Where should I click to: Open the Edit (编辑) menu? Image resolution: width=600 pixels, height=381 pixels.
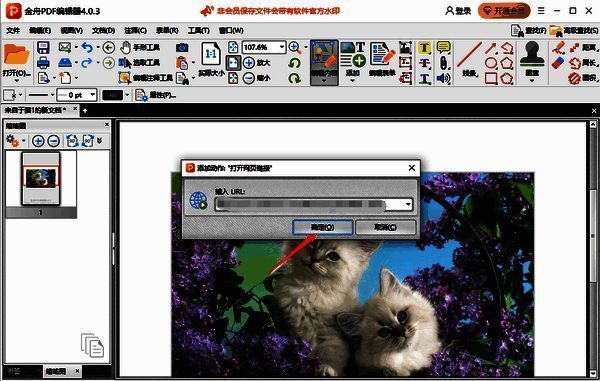tap(40, 30)
